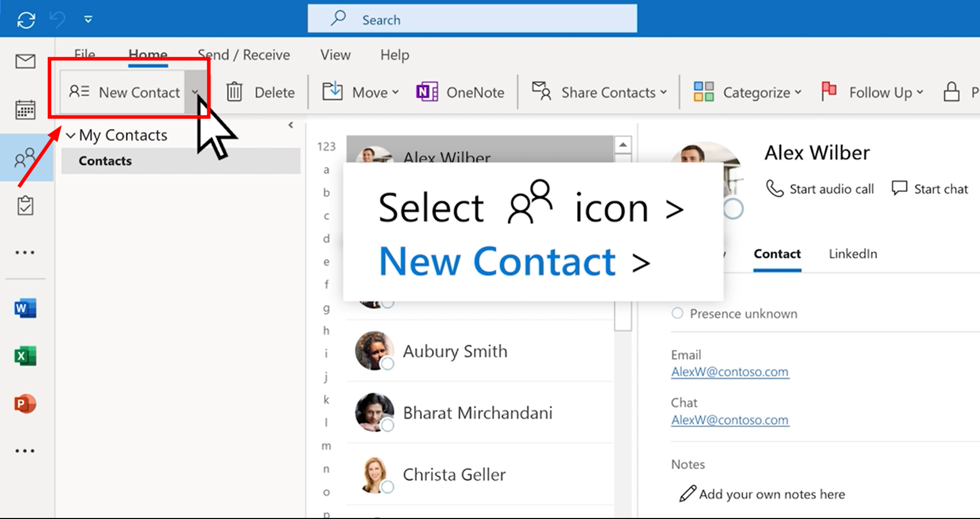Viewport: 980px width, 519px height.
Task: Delete the selected contact
Action: (261, 92)
